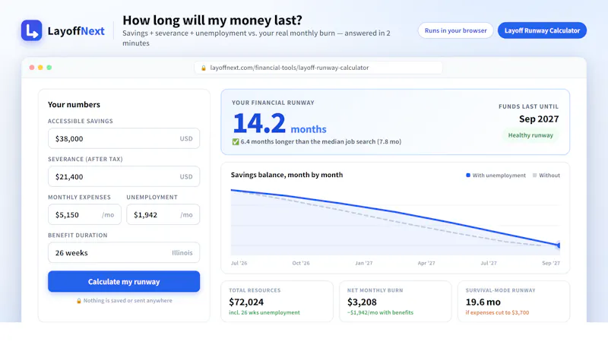Click 'incl. 26 wks unemployment' note
This screenshot has width=608, height=364.
pyautogui.click(x=264, y=312)
